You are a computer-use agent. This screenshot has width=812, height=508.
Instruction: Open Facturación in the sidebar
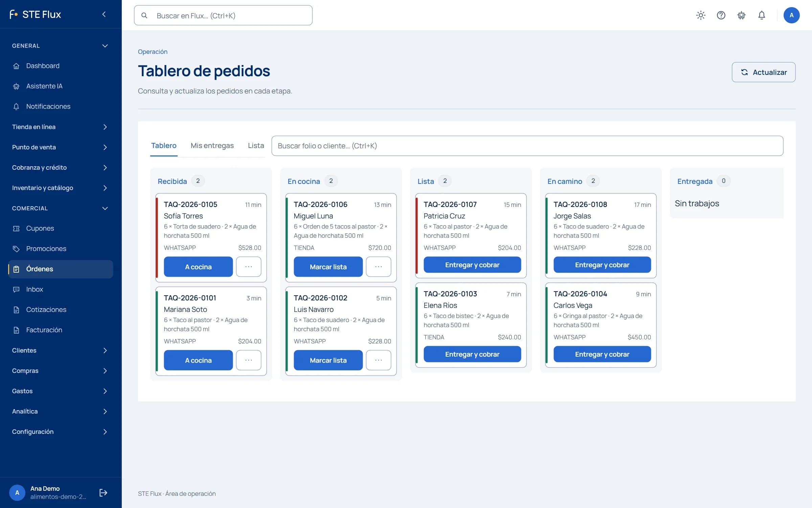click(x=61, y=330)
